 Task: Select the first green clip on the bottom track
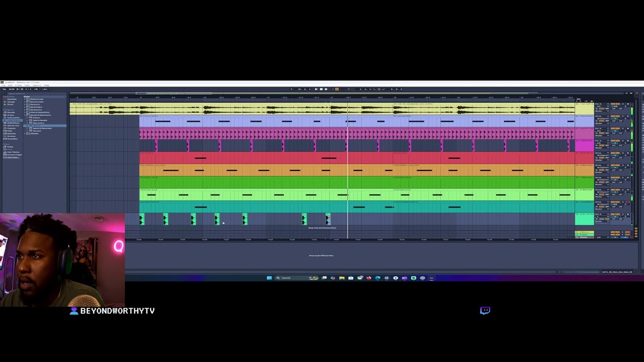coord(142,219)
